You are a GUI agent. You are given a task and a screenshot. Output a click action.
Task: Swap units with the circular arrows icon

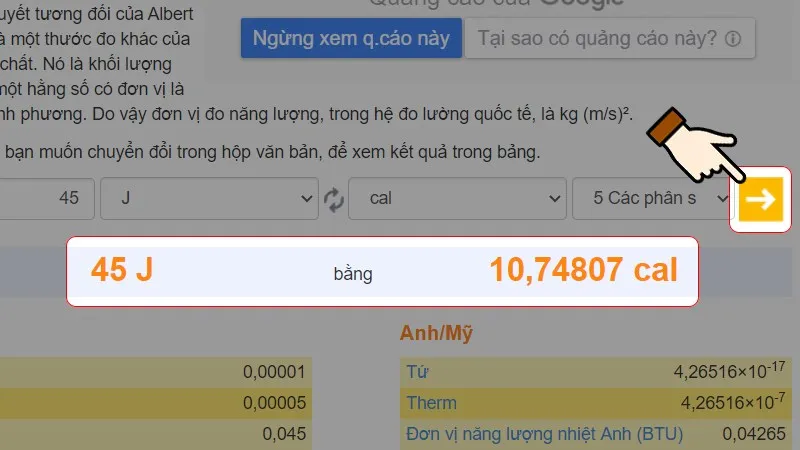tap(334, 199)
